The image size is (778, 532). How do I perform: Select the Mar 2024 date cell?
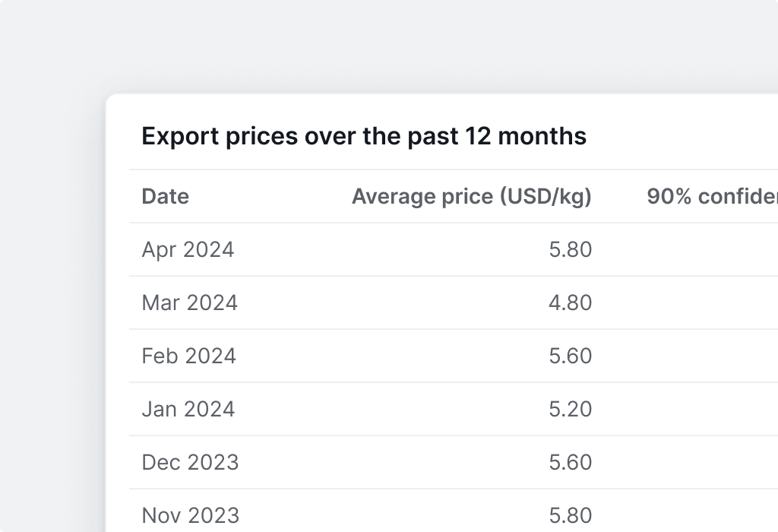[x=189, y=303]
